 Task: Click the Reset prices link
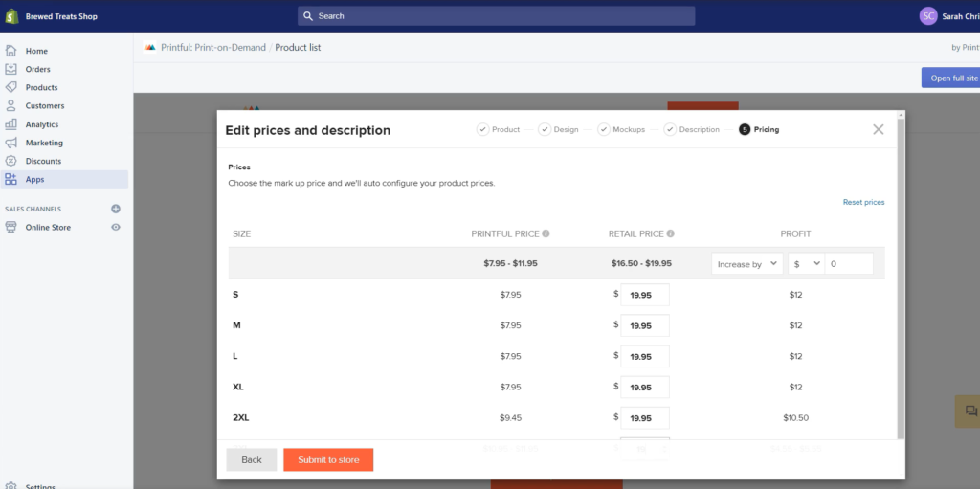864,202
